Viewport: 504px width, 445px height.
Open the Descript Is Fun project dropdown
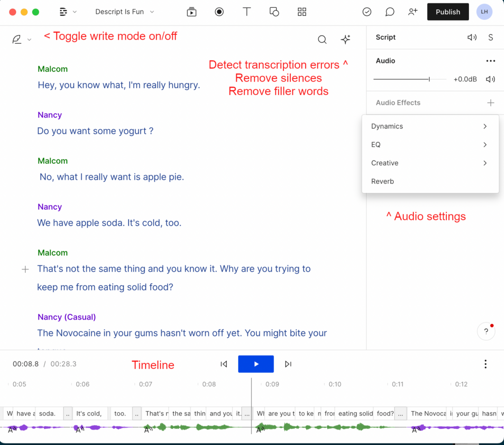tap(125, 12)
